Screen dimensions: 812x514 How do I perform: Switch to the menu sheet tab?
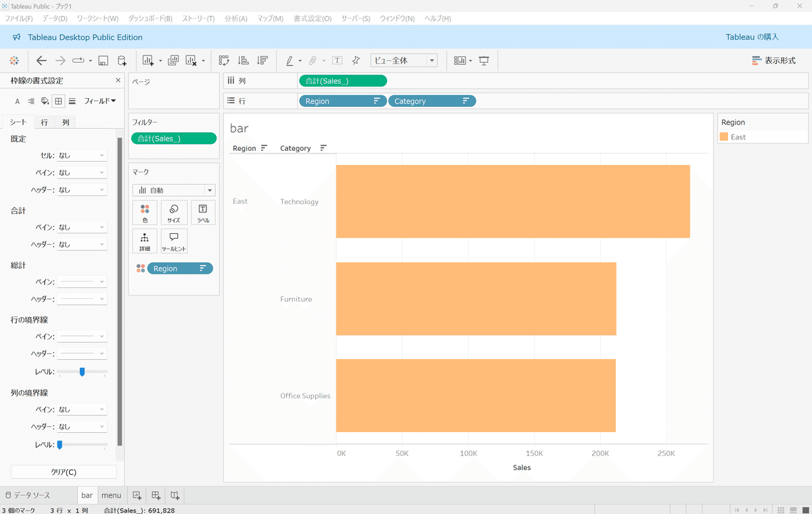(111, 495)
